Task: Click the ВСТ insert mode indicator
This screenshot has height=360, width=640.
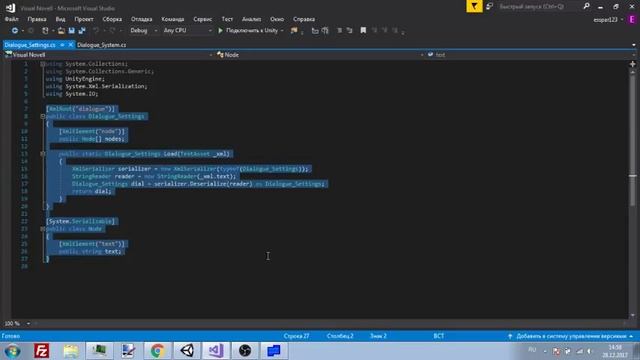Action: click(x=439, y=336)
